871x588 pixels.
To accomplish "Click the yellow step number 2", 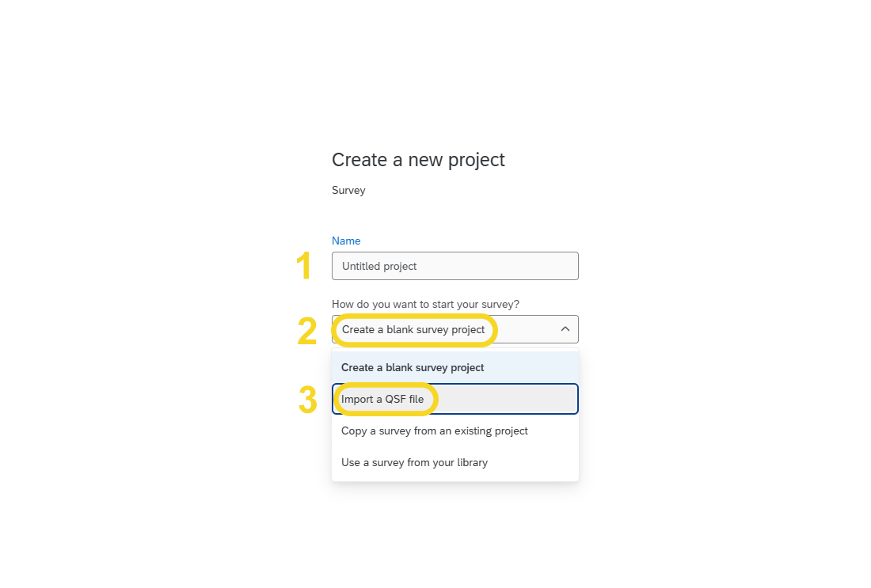I will tap(306, 332).
